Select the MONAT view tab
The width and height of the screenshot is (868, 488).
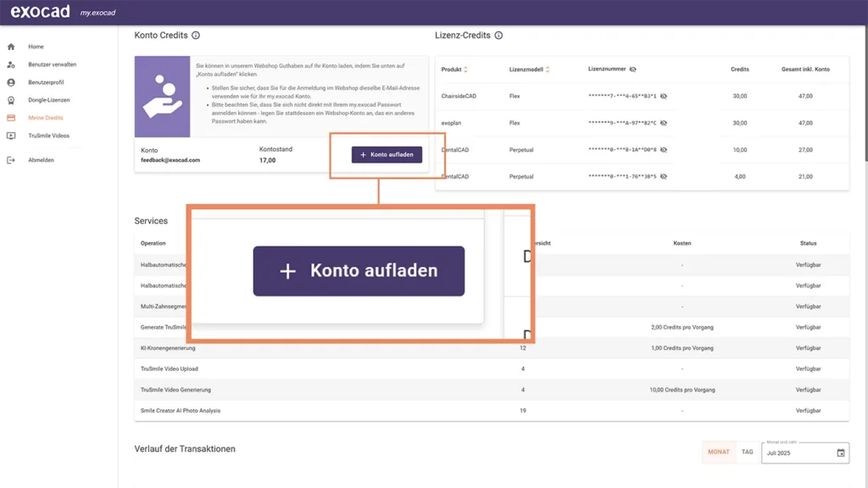(718, 452)
